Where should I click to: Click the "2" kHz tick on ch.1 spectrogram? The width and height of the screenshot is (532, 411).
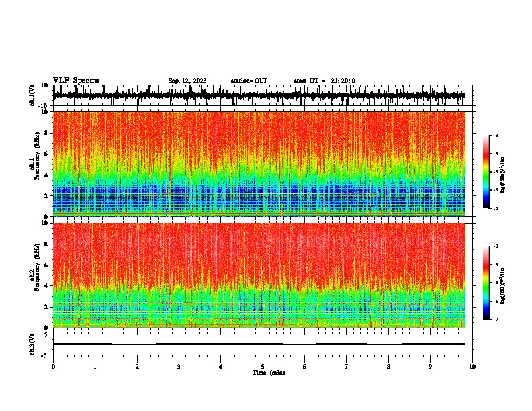pyautogui.click(x=46, y=195)
